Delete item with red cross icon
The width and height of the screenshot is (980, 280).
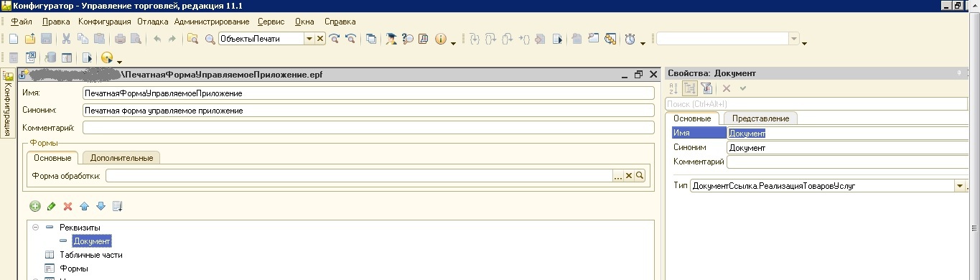tap(68, 207)
